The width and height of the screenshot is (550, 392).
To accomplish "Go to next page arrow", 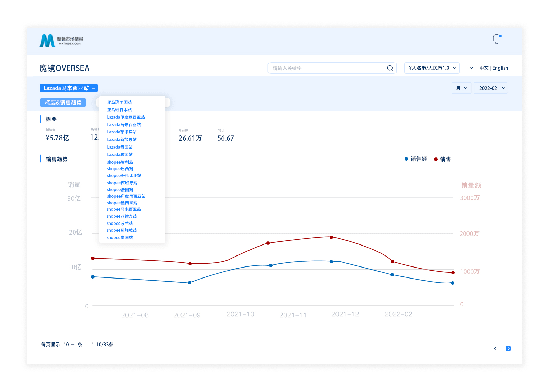I will (508, 349).
